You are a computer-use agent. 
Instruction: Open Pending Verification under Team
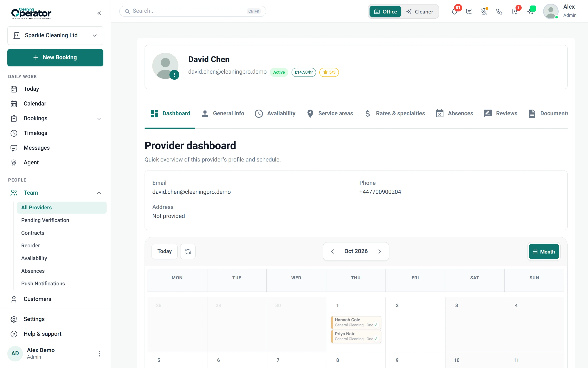click(62, 220)
